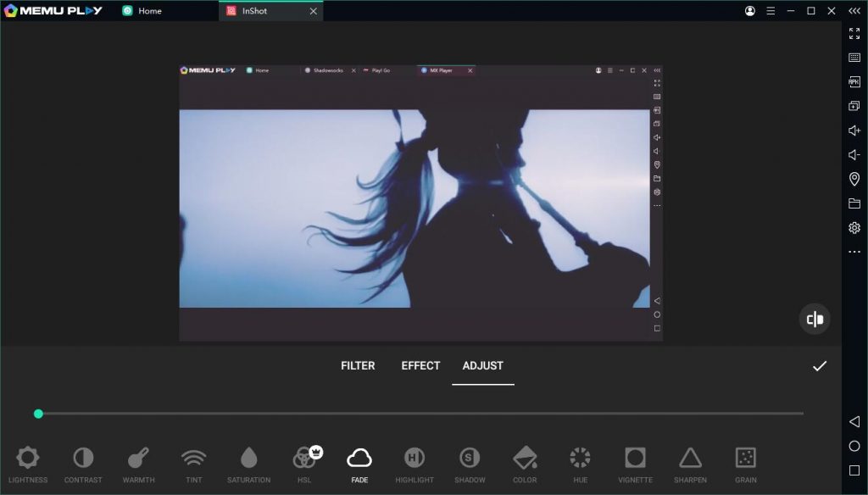This screenshot has height=495, width=868.
Task: Open the hamburger menu at top right
Action: click(x=770, y=11)
